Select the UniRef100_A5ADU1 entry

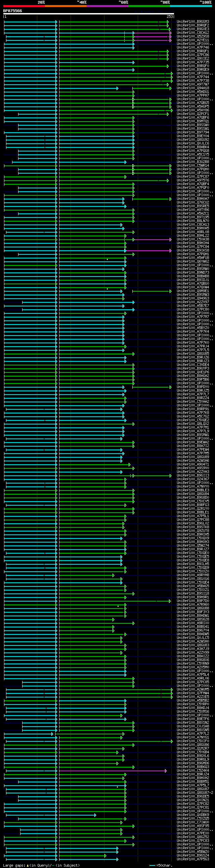[193, 92]
